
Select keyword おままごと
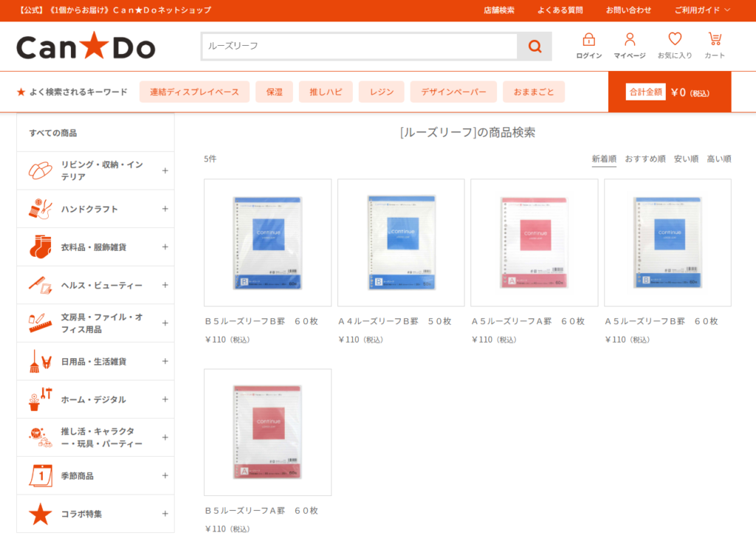pyautogui.click(x=534, y=92)
